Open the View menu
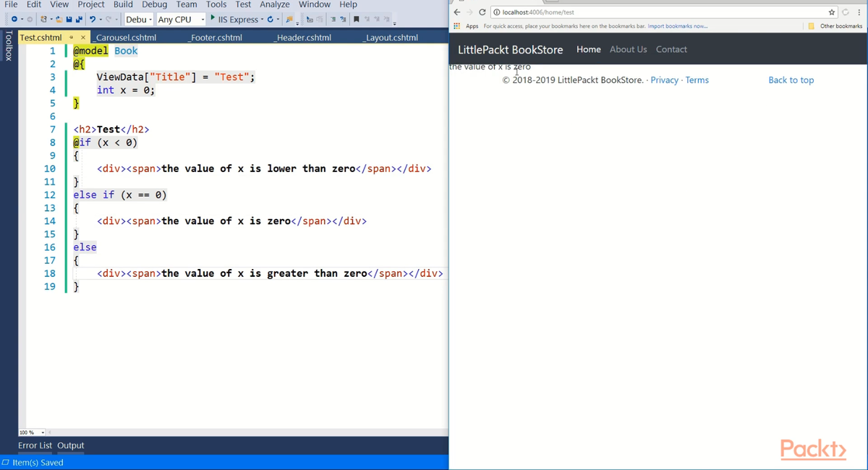The height and width of the screenshot is (470, 868). coord(59,4)
